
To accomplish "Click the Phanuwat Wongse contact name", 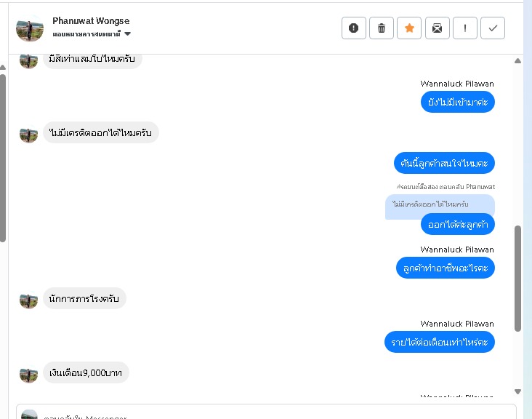I will pos(91,21).
